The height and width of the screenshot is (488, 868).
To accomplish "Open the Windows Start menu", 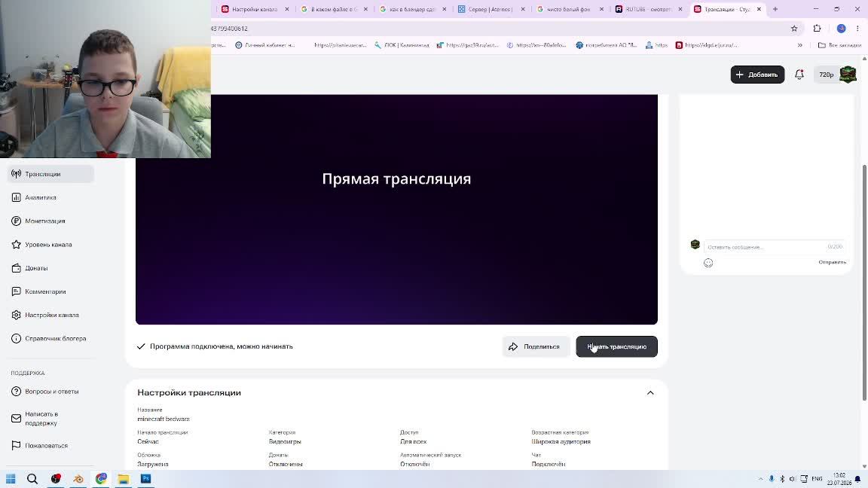I will click(x=11, y=479).
